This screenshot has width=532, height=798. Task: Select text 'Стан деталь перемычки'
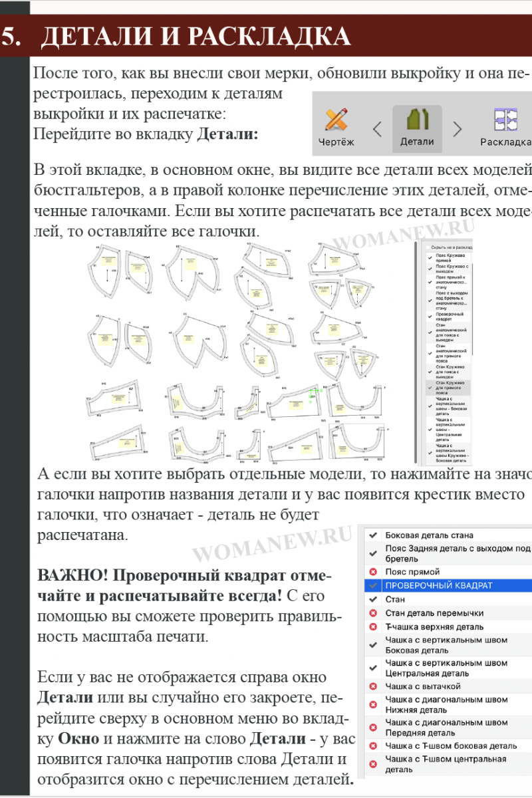(x=434, y=613)
